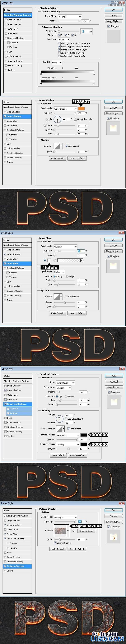The width and height of the screenshot is (126, 644).
Task: Uncheck Anti-aliased in Inner Shadow Quality
Action: (66, 146)
